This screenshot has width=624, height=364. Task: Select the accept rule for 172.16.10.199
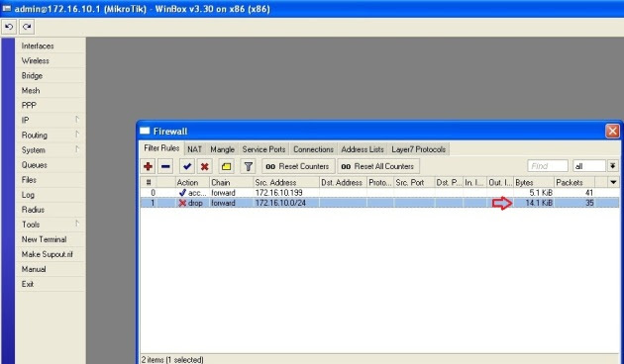(x=379, y=193)
